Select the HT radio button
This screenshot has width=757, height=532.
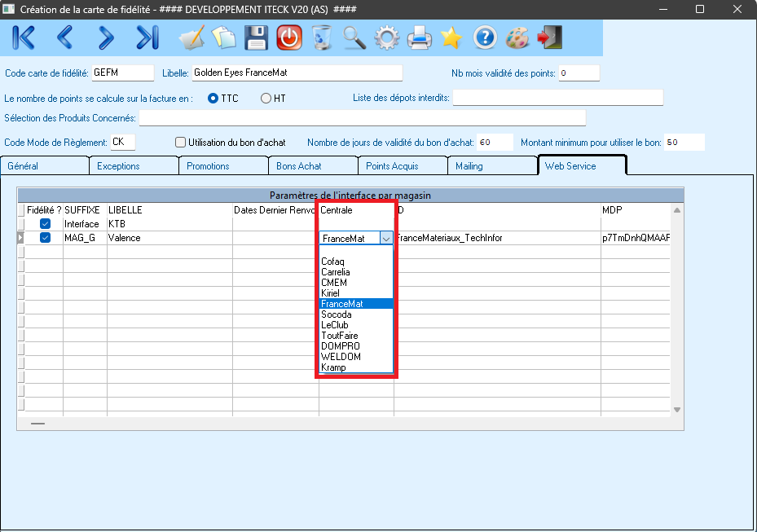point(266,99)
